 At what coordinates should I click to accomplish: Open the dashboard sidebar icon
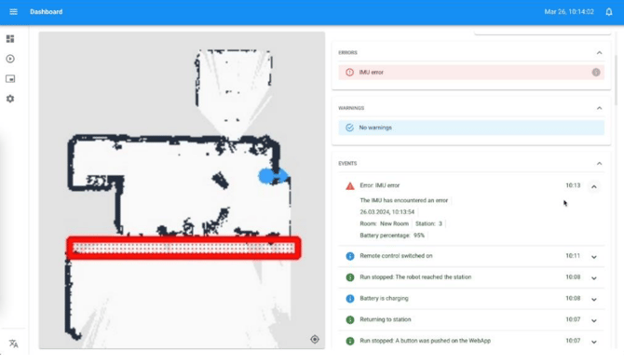tap(10, 38)
